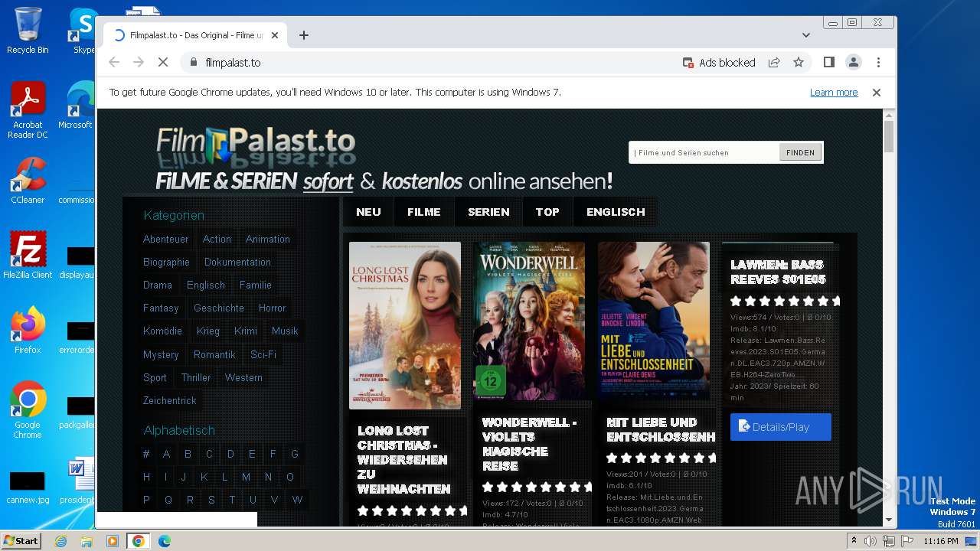Click the volume speaker tray icon
This screenshot has height=551, width=980.
(x=871, y=541)
